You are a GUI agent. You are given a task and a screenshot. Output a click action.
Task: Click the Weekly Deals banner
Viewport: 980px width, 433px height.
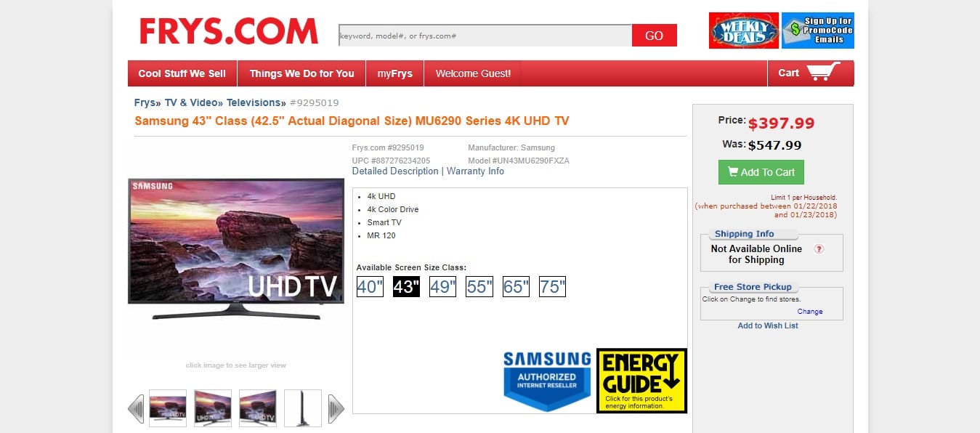pos(743,31)
